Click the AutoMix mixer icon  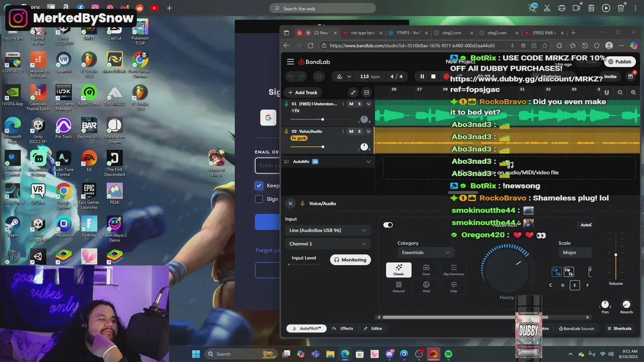point(287,161)
